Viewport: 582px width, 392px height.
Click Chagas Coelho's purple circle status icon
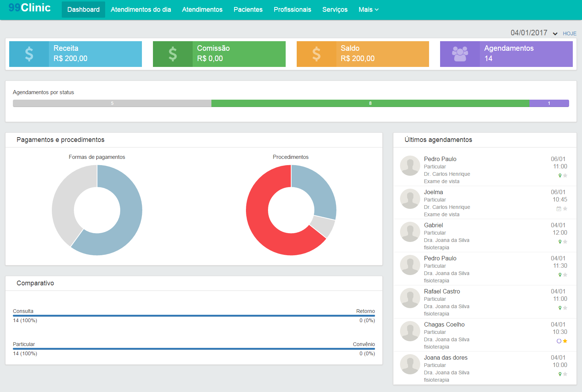click(559, 341)
